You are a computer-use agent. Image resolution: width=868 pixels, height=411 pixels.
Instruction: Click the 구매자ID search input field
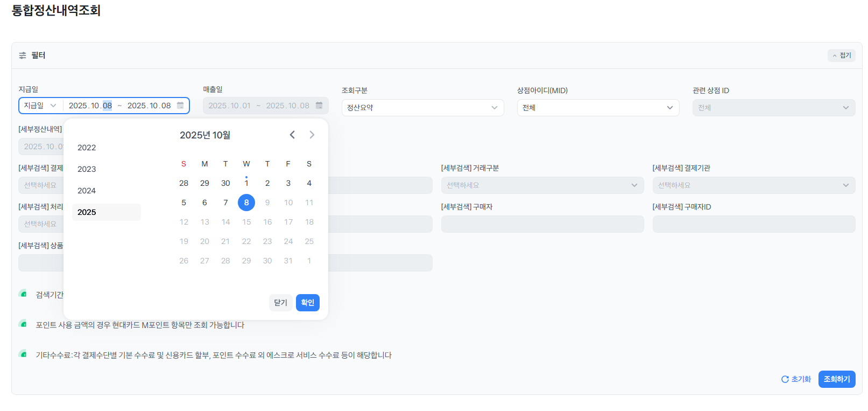coord(754,224)
